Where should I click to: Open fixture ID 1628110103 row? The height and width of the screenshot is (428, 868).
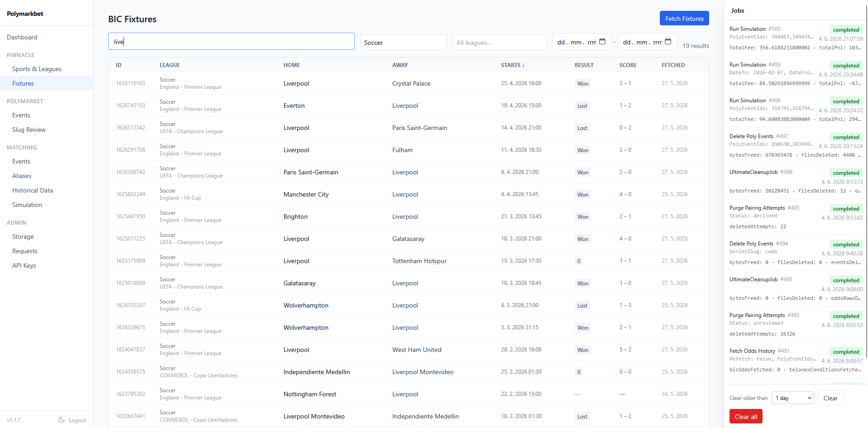[x=408, y=83]
